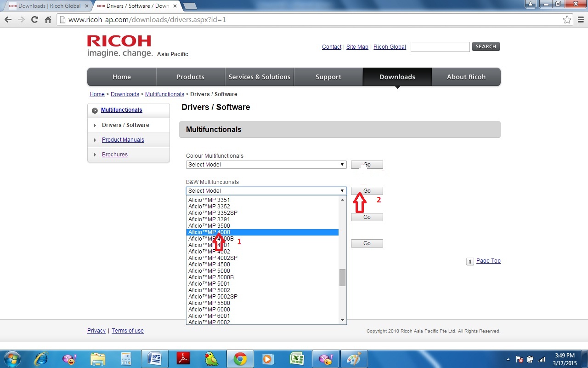This screenshot has width=588, height=368.
Task: Launch Internet Explorer from the taskbar
Action: [41, 359]
